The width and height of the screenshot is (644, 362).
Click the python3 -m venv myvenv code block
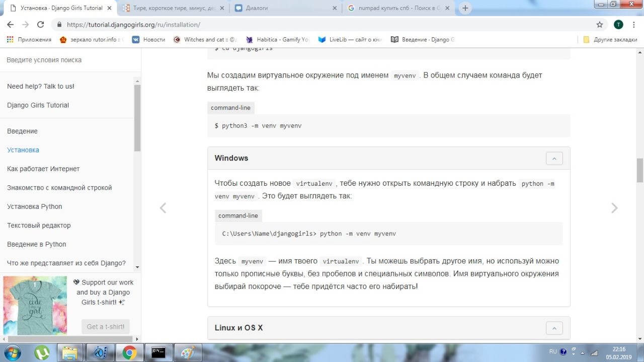click(x=389, y=126)
